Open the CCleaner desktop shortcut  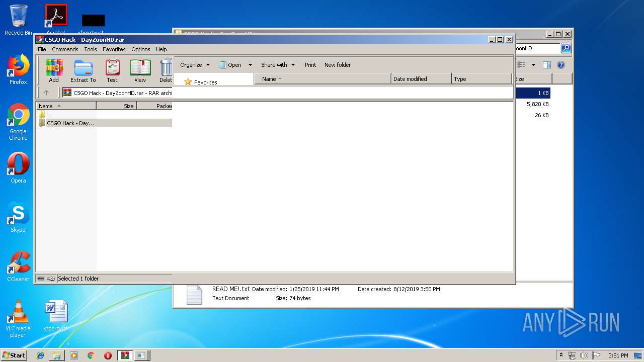pyautogui.click(x=18, y=266)
